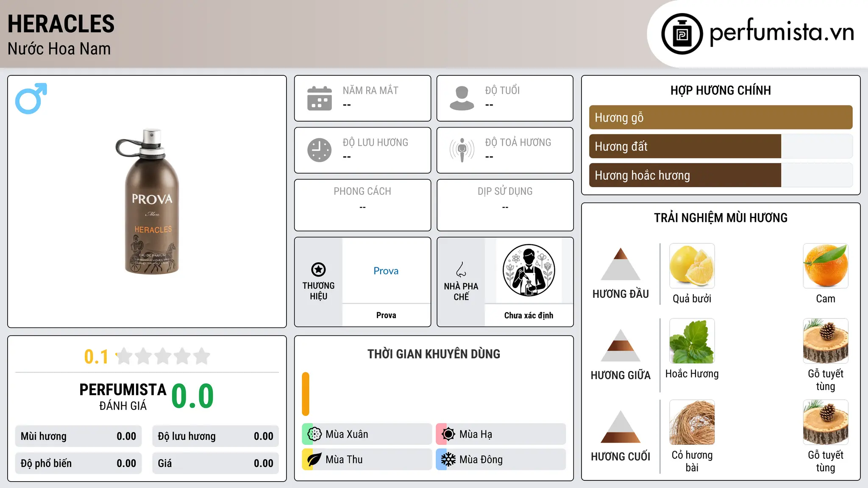Click the Phong cách card
The height and width of the screenshot is (488, 868).
(363, 205)
